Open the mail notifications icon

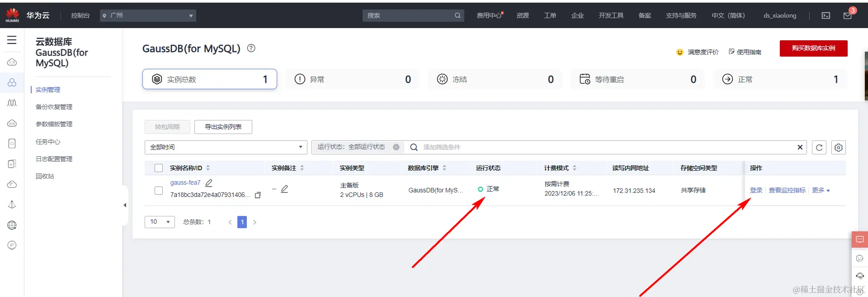848,16
